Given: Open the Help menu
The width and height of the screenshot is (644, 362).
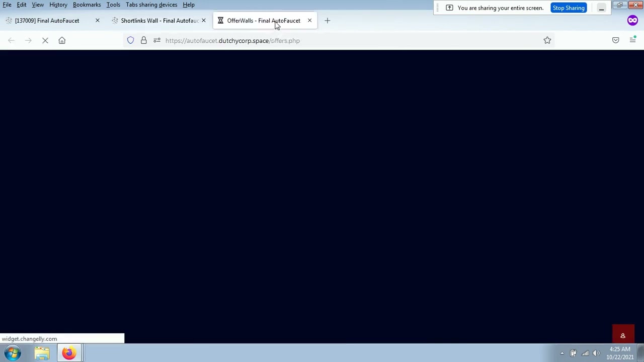Looking at the screenshot, I should point(189,5).
